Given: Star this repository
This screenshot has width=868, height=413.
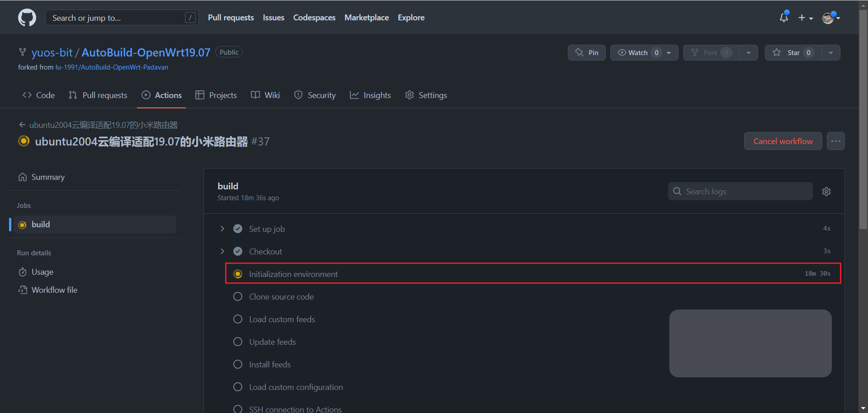Looking at the screenshot, I should [793, 52].
